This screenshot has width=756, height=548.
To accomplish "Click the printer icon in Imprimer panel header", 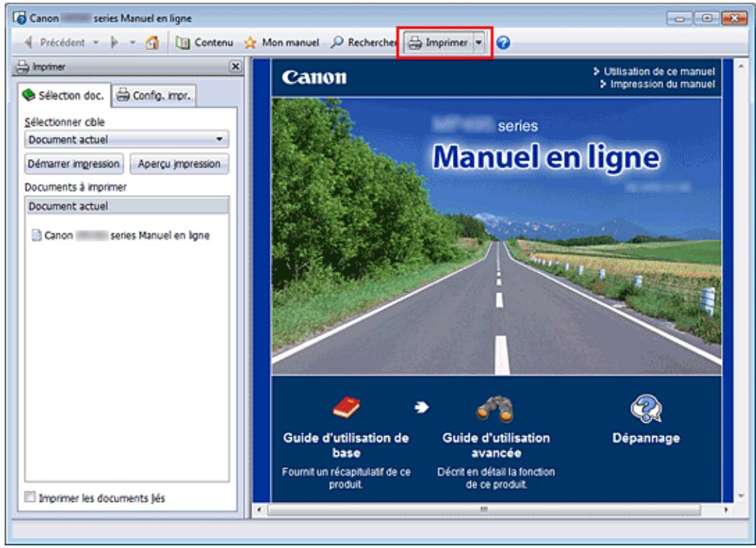I will (x=23, y=67).
